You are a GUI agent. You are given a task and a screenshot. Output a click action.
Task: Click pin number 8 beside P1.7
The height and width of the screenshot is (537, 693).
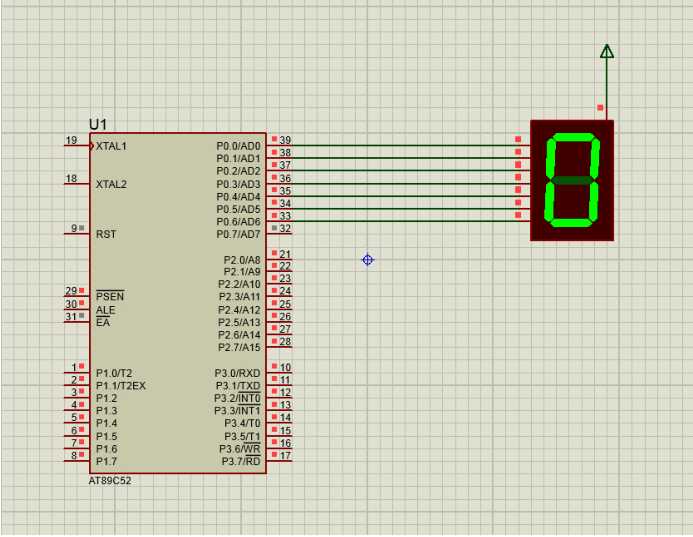tap(74, 455)
